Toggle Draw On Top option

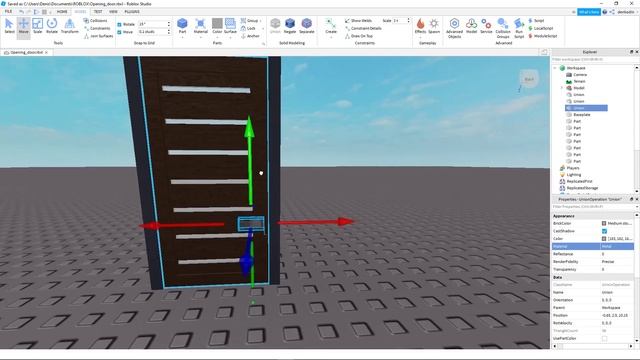(x=359, y=36)
